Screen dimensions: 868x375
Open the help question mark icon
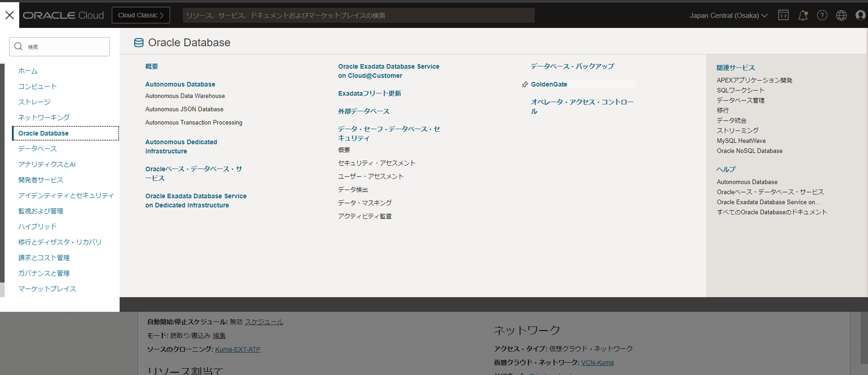(x=822, y=15)
